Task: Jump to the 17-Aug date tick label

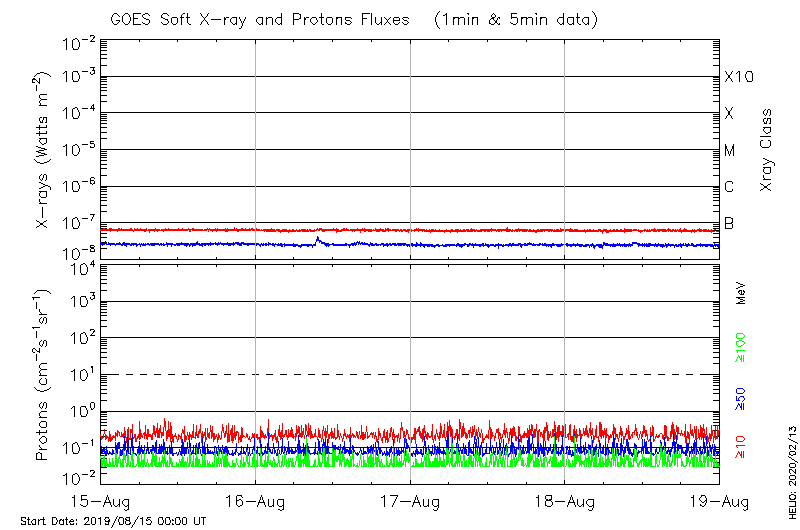Action: click(410, 501)
